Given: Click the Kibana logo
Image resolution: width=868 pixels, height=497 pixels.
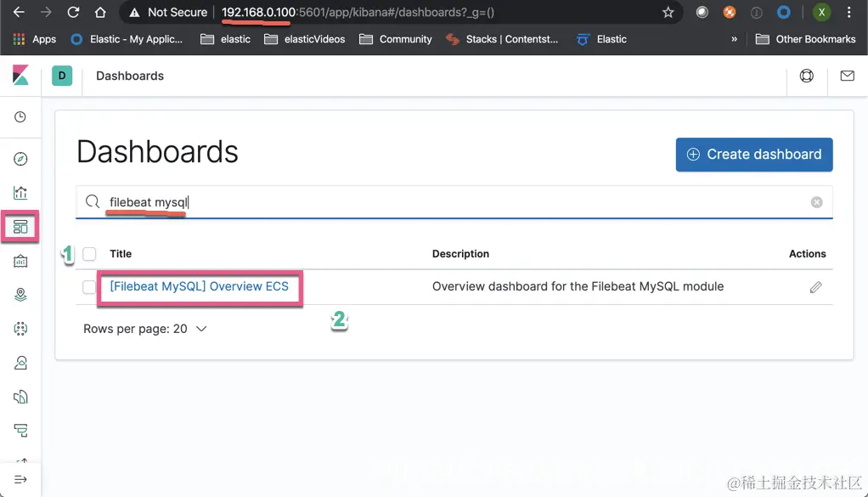Looking at the screenshot, I should pyautogui.click(x=20, y=76).
